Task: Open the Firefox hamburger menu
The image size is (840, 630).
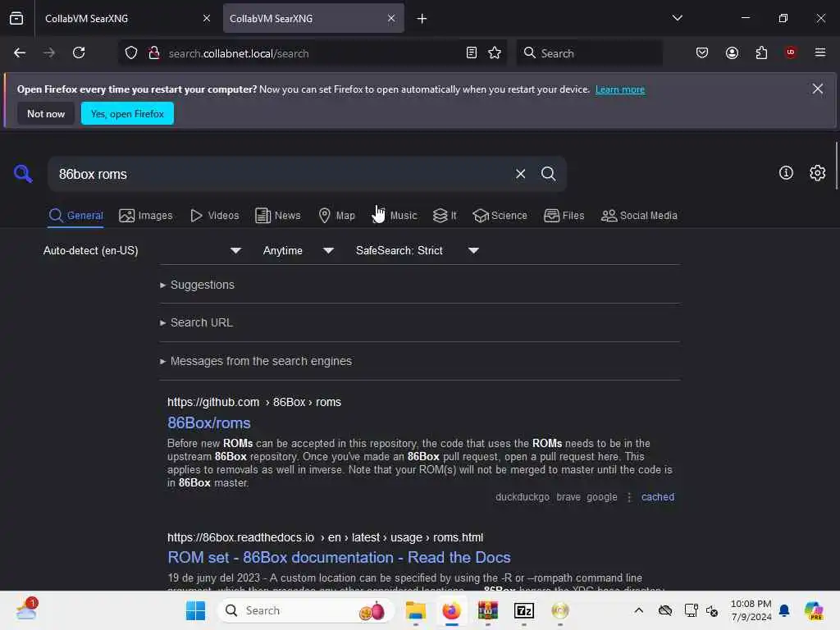Action: [x=820, y=52]
